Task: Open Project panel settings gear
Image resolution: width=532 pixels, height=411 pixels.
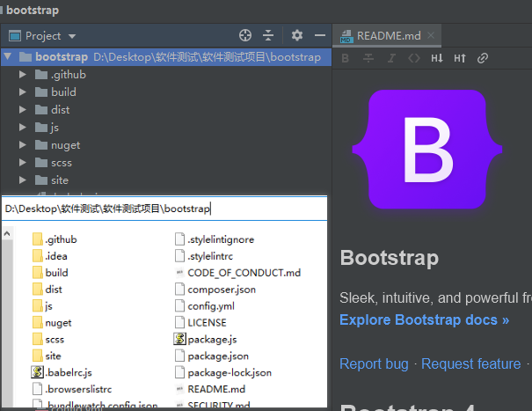Action: coord(297,35)
